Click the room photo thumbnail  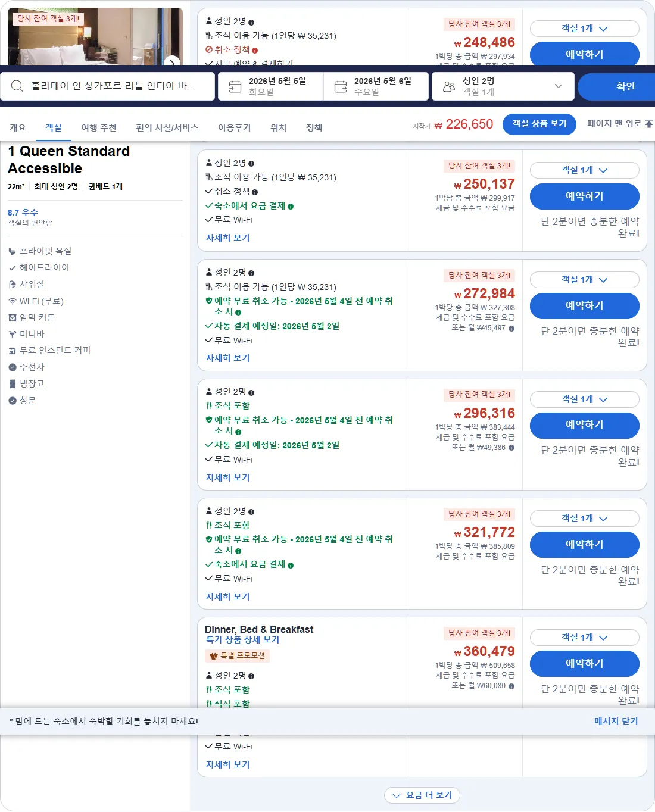95,36
